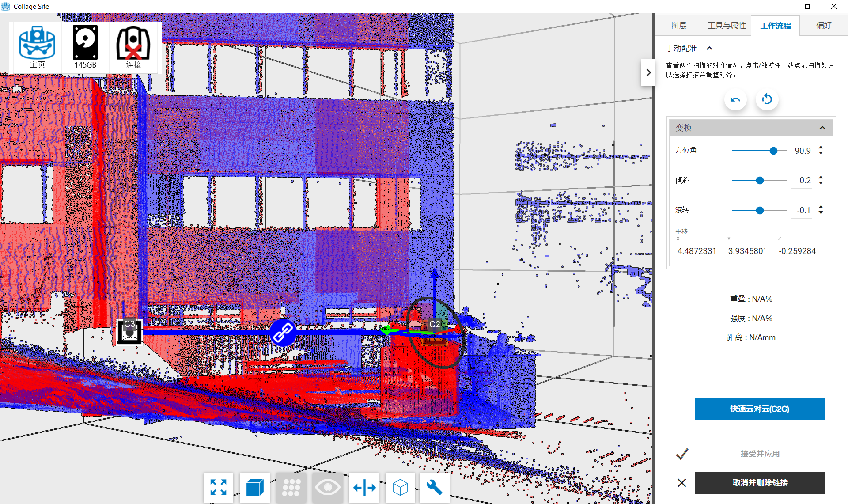Click the 方位角 slider handle

click(x=773, y=151)
